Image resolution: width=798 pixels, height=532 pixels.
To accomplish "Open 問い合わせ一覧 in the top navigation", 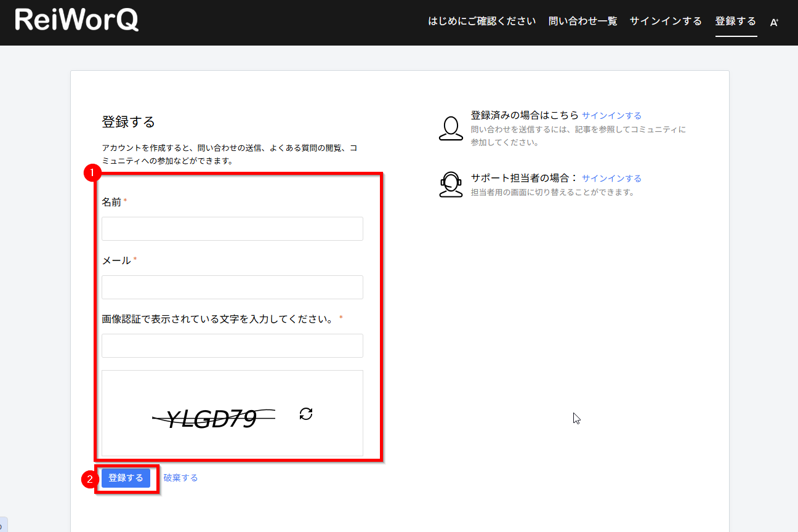I will (582, 22).
